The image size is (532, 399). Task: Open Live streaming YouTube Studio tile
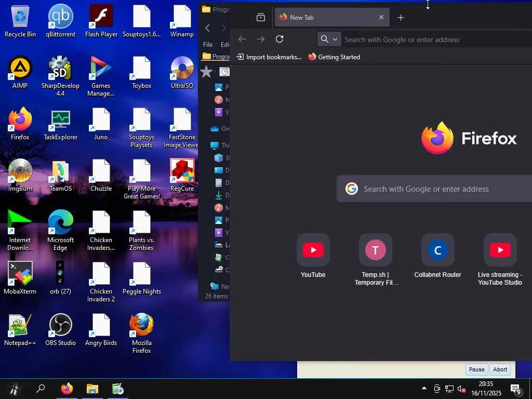coord(500,260)
